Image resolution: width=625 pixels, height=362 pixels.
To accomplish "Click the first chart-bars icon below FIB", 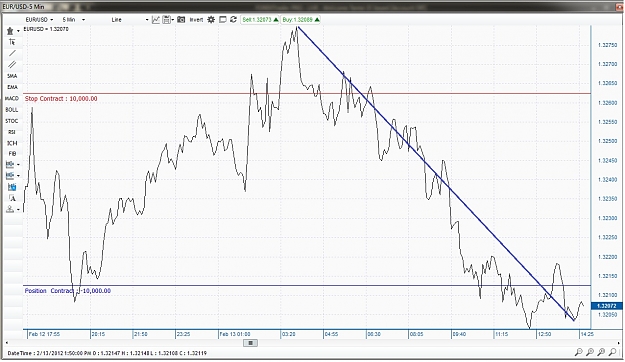I will 10,164.
